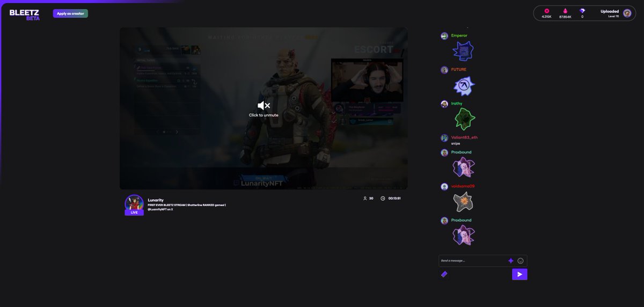Screen dimensions: 644x307
Task: Click the pink coin balance icon
Action: 547,11
